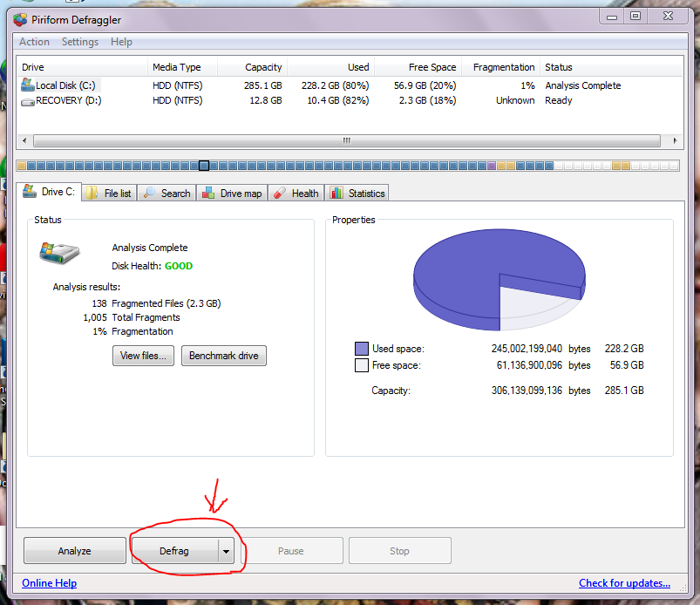Switch to the Drive map tab
The width and height of the screenshot is (700, 605).
tap(232, 193)
